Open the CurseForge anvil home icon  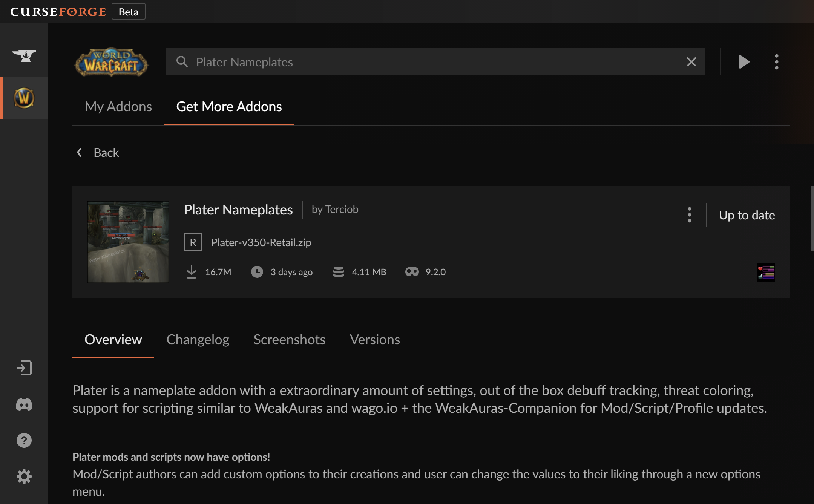coord(24,55)
